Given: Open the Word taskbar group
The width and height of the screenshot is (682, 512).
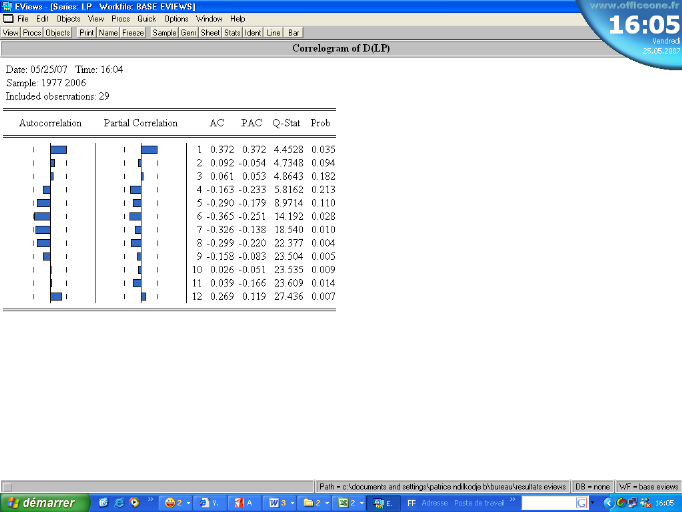Looking at the screenshot, I should [x=278, y=503].
